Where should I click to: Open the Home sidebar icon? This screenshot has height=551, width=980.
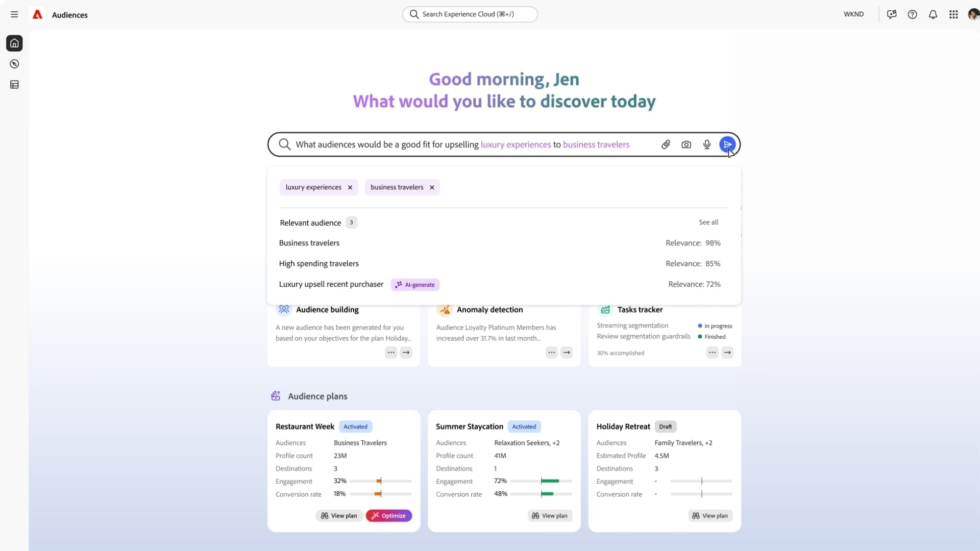pos(14,43)
